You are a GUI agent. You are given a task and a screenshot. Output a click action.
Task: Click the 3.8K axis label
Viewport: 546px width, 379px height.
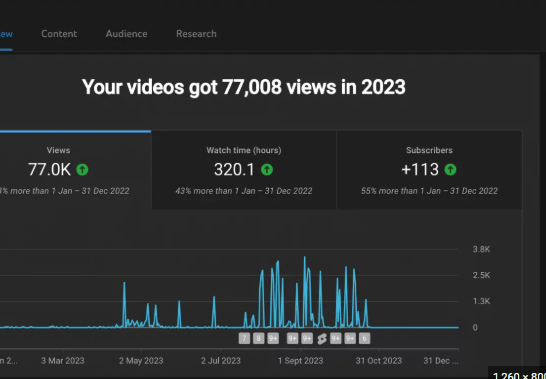(x=482, y=249)
